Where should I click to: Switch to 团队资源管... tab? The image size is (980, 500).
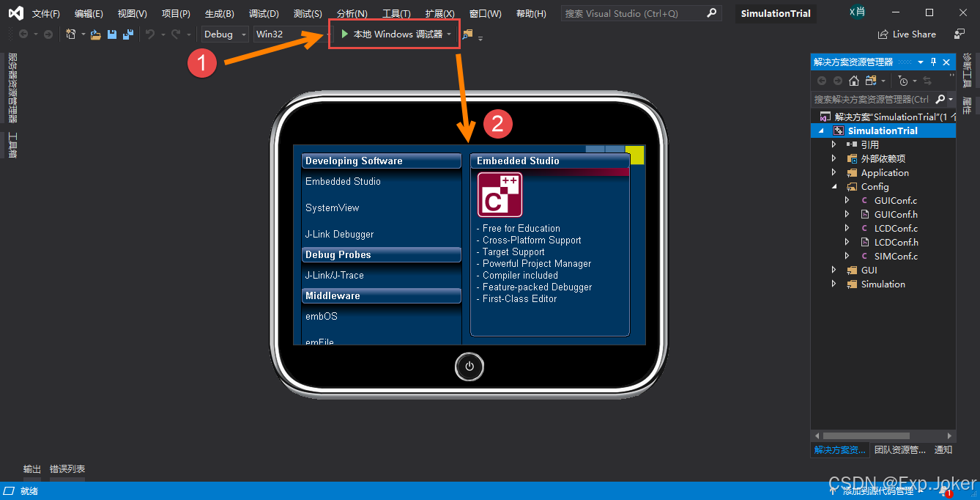point(900,450)
